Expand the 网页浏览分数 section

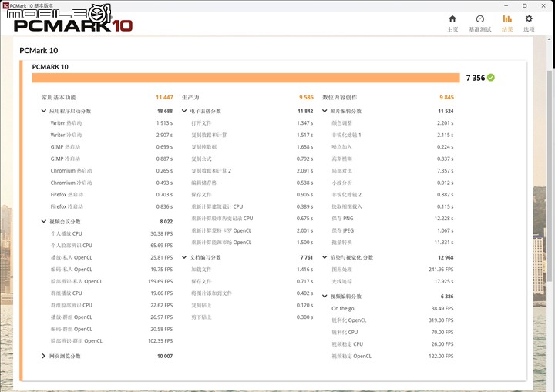click(43, 356)
